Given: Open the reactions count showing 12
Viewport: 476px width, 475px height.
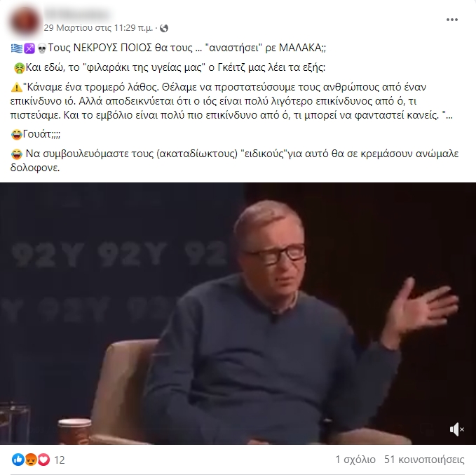Looking at the screenshot, I should 59,460.
